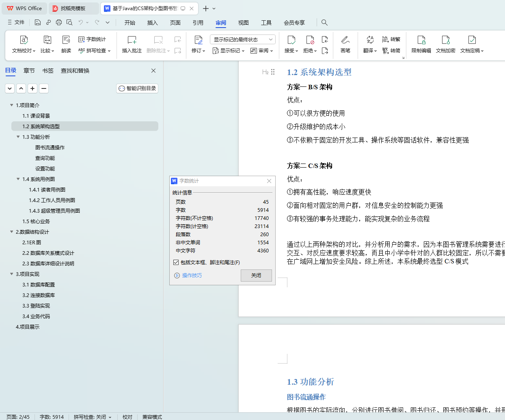Viewport: 505px width, 420px height.
Task: Click 拼写检查 spell check button
Action: [x=94, y=51]
